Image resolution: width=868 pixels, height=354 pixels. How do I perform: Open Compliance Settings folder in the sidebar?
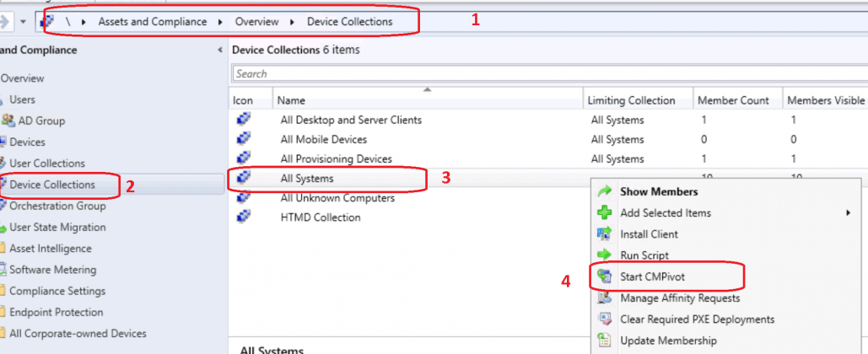coord(57,291)
